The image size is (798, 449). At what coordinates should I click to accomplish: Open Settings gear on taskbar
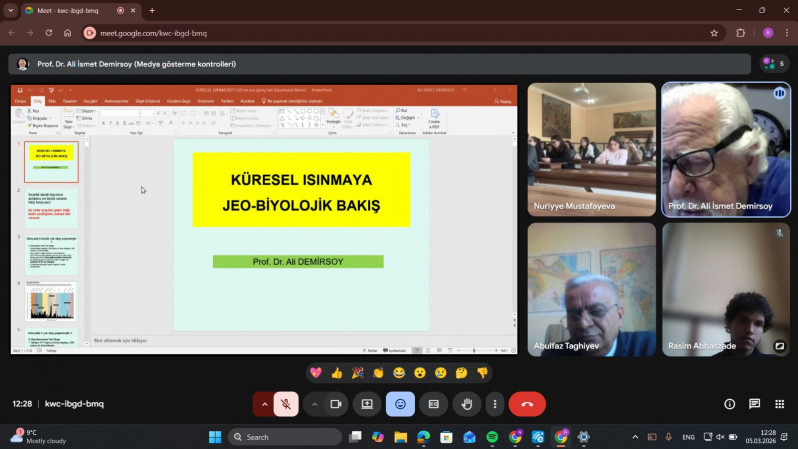click(x=584, y=437)
